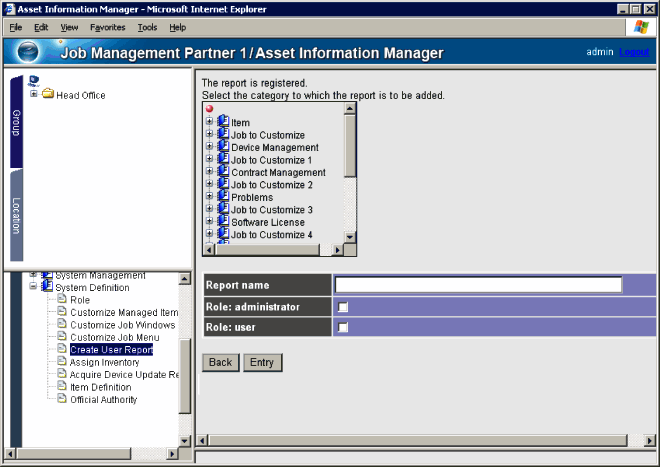Click the category list scroll right arrow
The width and height of the screenshot is (660, 467).
pyautogui.click(x=337, y=250)
